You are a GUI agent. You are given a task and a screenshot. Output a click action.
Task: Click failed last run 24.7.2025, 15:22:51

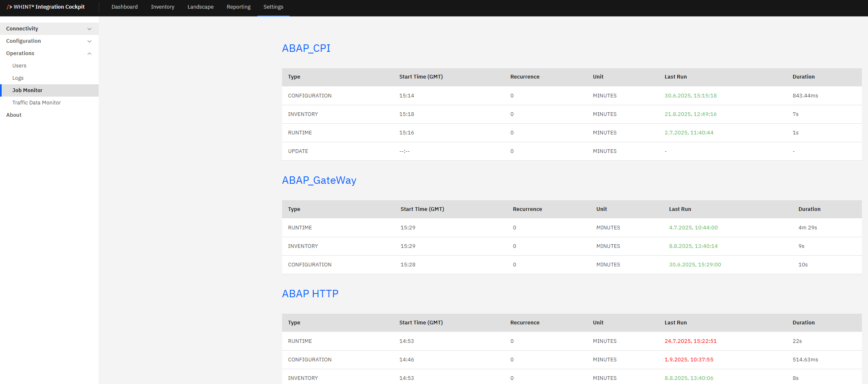coord(690,341)
